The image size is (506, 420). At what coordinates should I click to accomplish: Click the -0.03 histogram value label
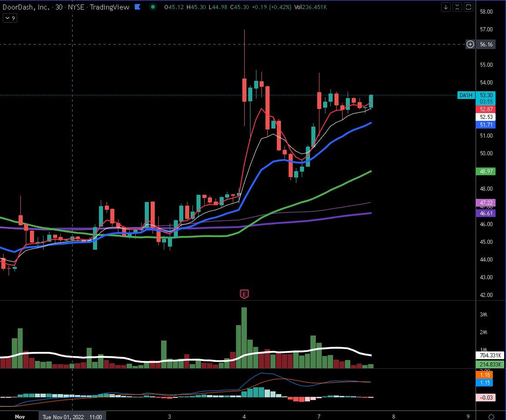pos(486,397)
